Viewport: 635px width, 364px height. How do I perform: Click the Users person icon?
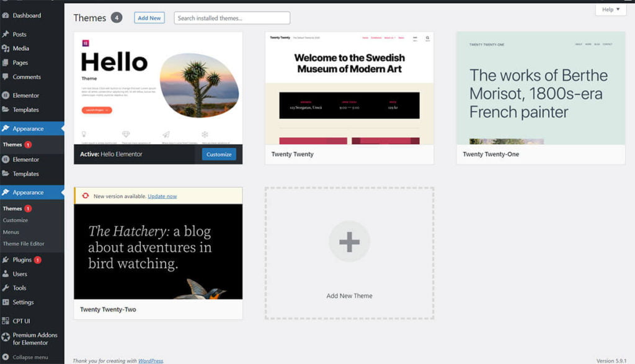6,273
